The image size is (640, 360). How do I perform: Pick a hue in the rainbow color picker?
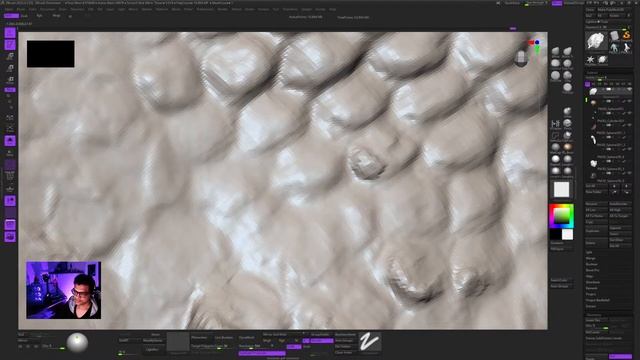561,216
